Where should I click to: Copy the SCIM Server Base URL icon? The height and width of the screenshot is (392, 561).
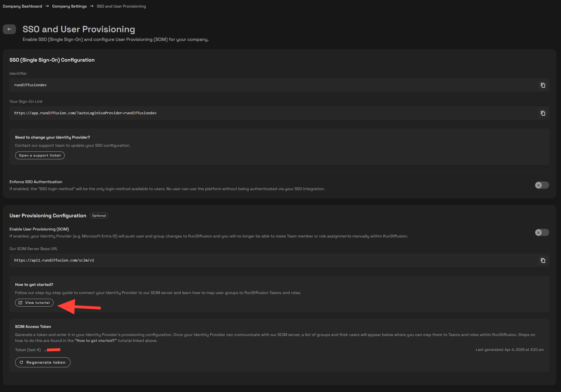tap(543, 260)
